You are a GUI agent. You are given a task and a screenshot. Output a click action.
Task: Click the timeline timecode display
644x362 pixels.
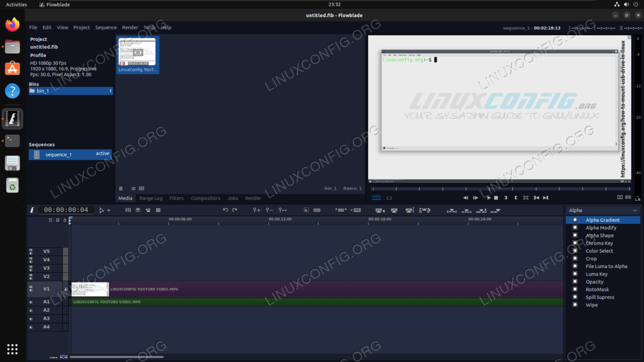pyautogui.click(x=67, y=210)
